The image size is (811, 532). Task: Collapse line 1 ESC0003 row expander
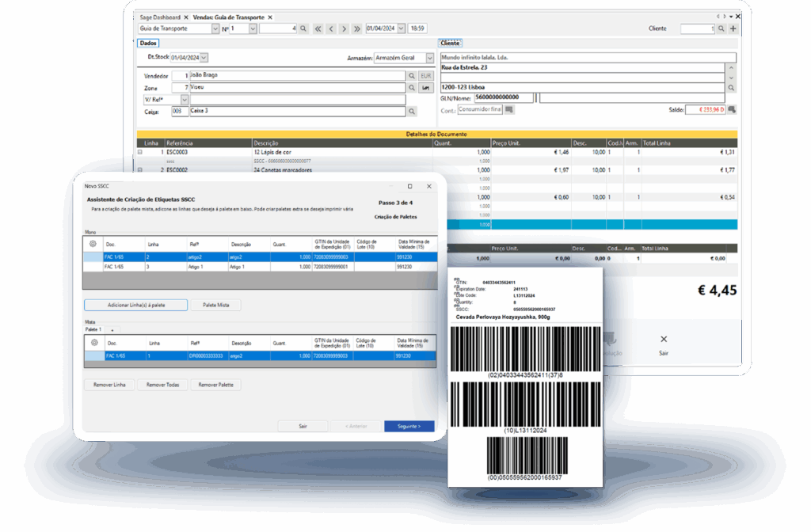(x=139, y=153)
